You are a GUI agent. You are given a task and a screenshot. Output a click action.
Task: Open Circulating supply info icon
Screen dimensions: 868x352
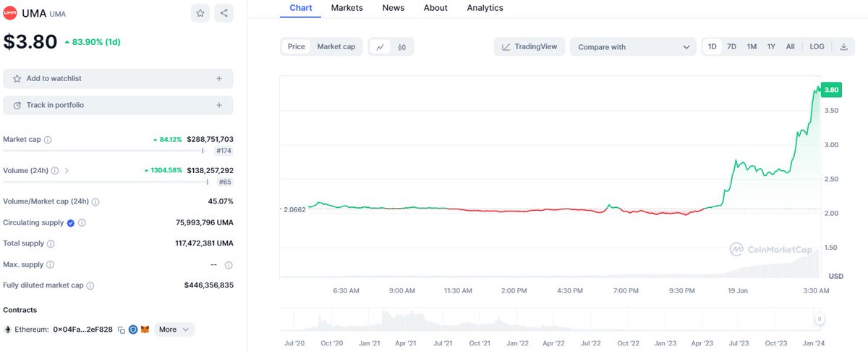(82, 223)
